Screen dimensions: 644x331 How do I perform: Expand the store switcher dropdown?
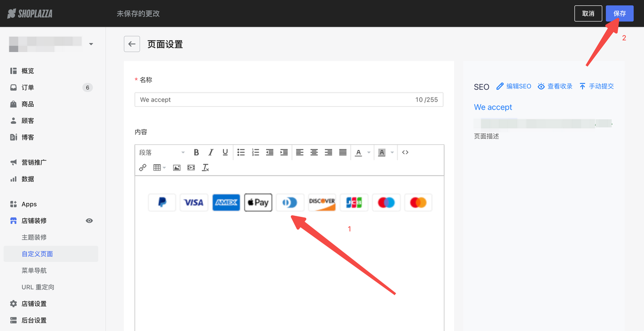[91, 44]
